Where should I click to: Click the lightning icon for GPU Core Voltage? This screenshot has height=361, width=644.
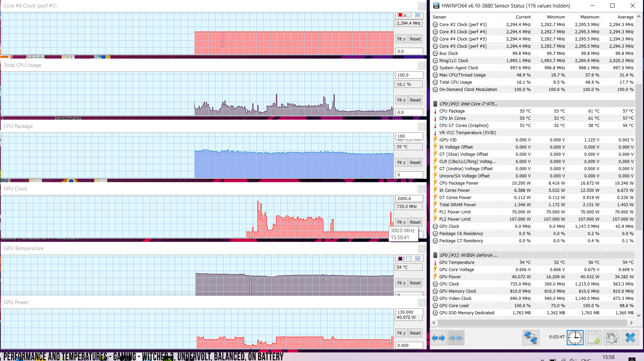pos(435,269)
